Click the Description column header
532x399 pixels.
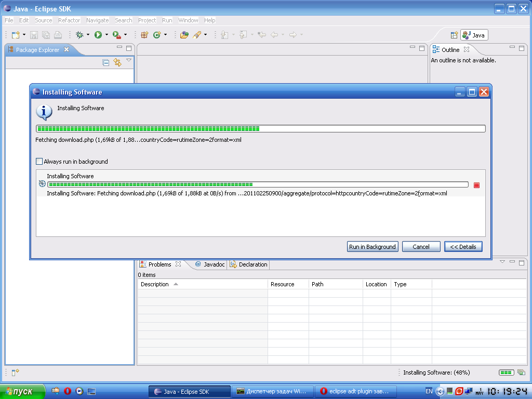tap(155, 284)
